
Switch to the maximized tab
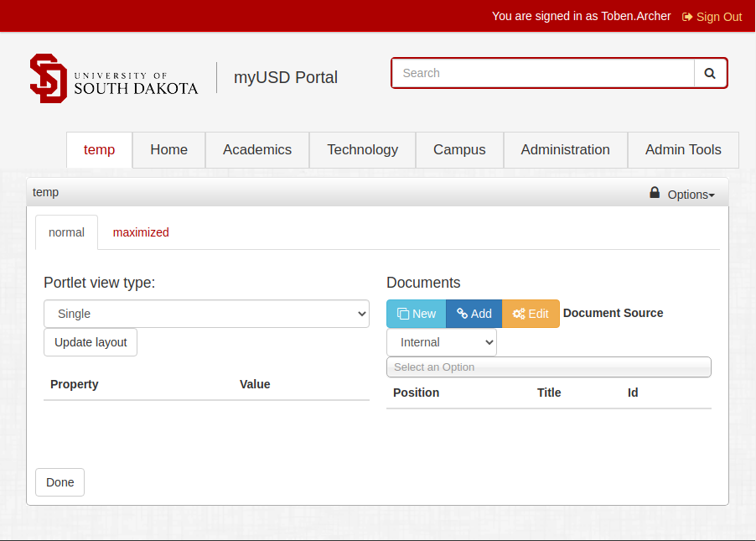(x=141, y=232)
